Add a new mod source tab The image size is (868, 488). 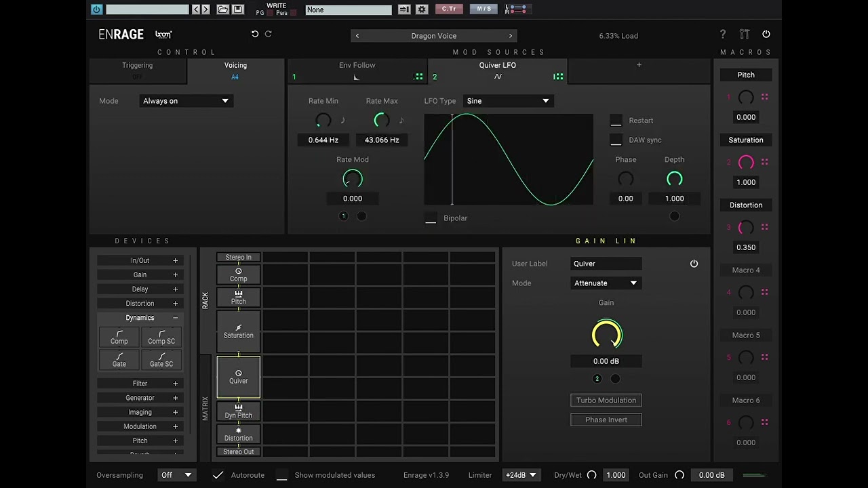tap(639, 65)
